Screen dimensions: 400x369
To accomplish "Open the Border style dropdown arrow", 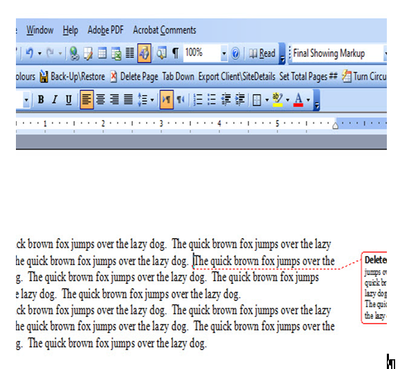I will coord(267,100).
